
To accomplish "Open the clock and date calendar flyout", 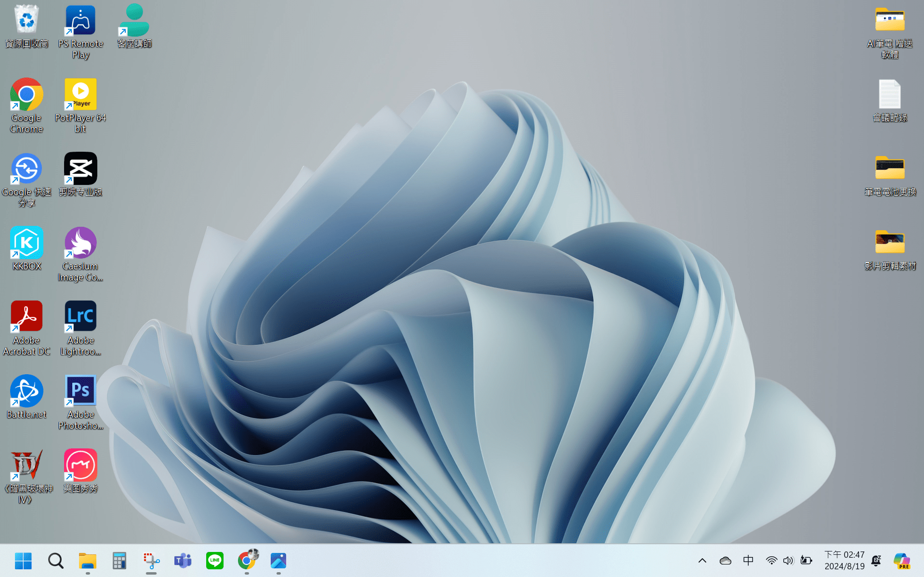I will [844, 561].
